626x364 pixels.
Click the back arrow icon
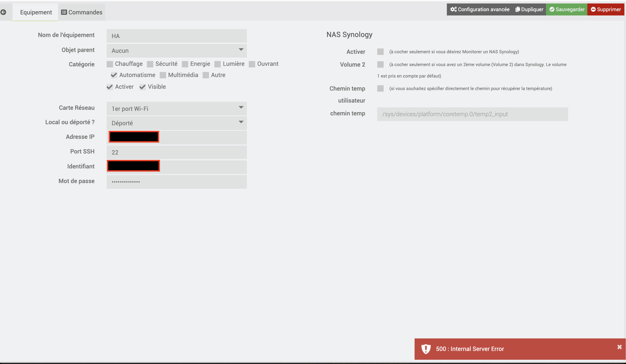tap(3, 12)
